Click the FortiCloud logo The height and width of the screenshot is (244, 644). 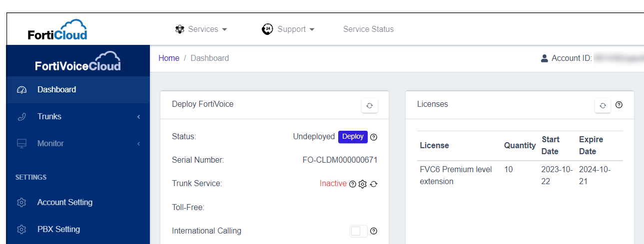pyautogui.click(x=57, y=29)
